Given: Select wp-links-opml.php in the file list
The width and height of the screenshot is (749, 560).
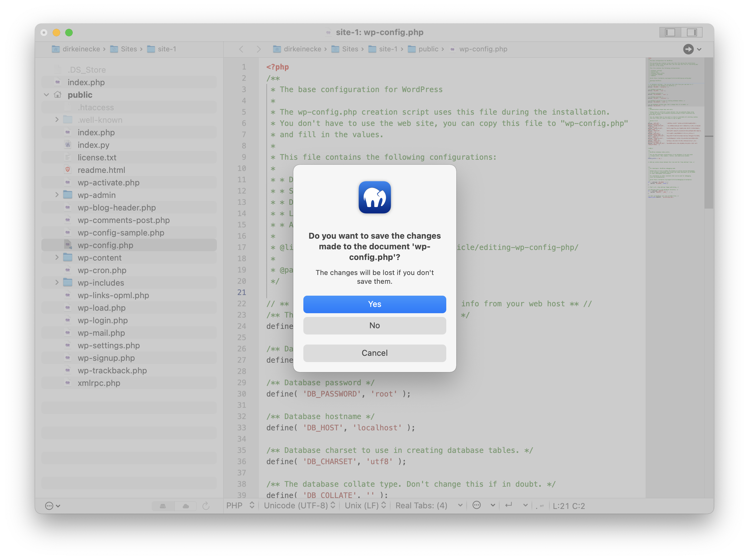Looking at the screenshot, I should click(x=129, y=295).
